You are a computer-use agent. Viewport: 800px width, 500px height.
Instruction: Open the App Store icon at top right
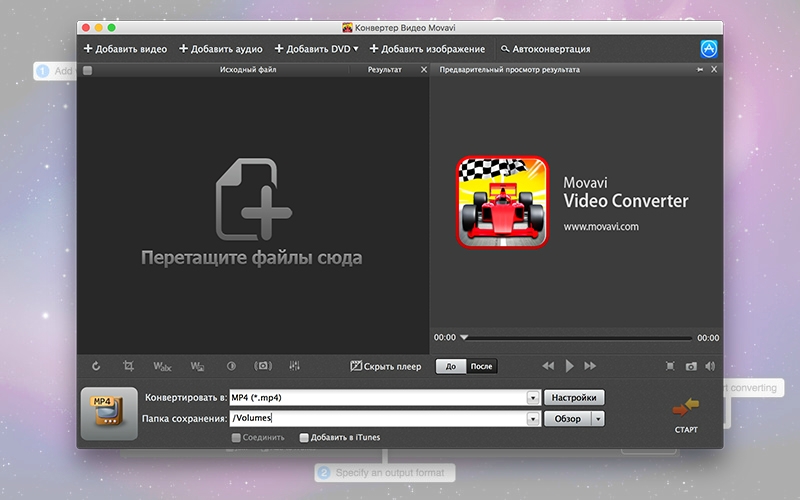click(709, 49)
